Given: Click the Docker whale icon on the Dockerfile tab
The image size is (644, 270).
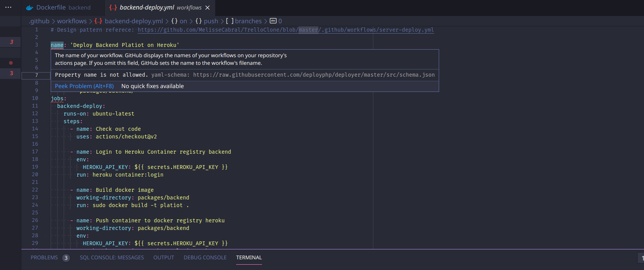Looking at the screenshot, I should pyautogui.click(x=30, y=8).
